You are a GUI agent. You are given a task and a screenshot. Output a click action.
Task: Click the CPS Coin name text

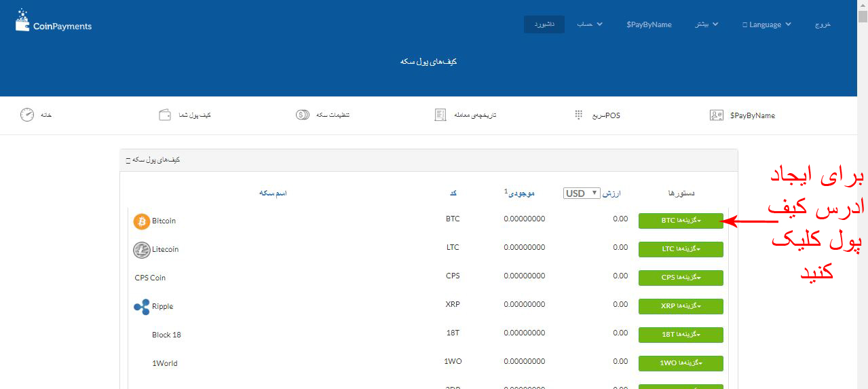pyautogui.click(x=150, y=278)
